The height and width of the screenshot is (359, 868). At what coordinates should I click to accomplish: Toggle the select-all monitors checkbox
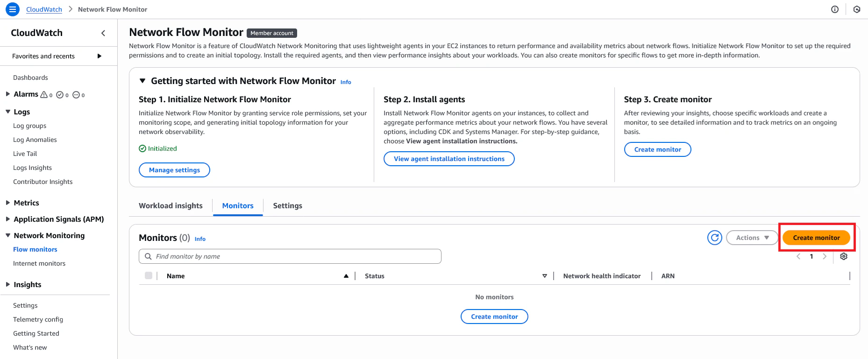tap(149, 275)
